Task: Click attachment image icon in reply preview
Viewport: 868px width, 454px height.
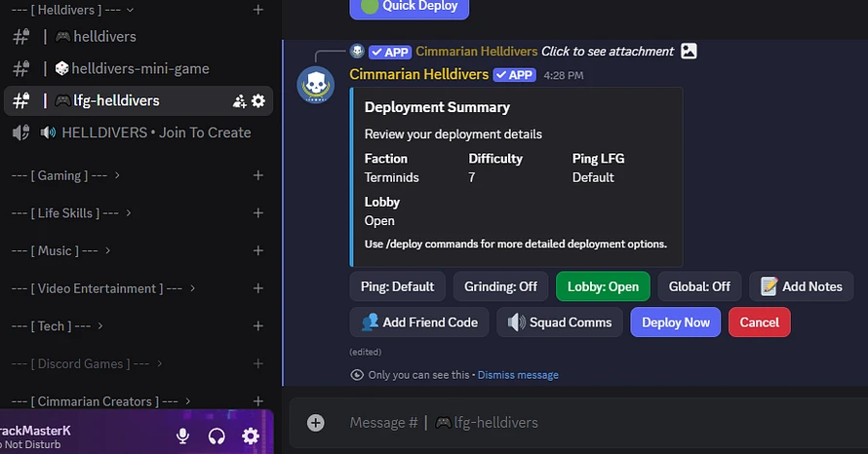Action: pos(689,51)
